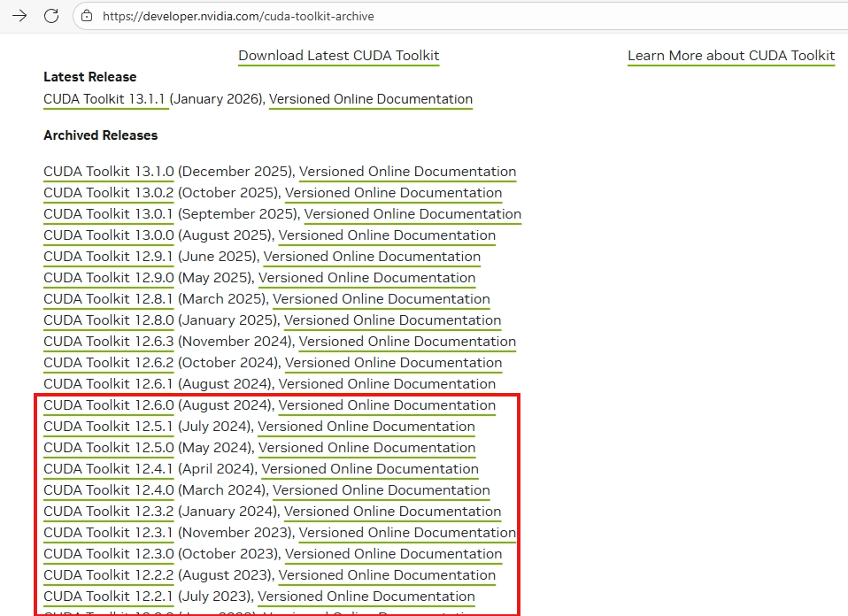Open documentation for CUDA 12.6.1

click(x=387, y=384)
